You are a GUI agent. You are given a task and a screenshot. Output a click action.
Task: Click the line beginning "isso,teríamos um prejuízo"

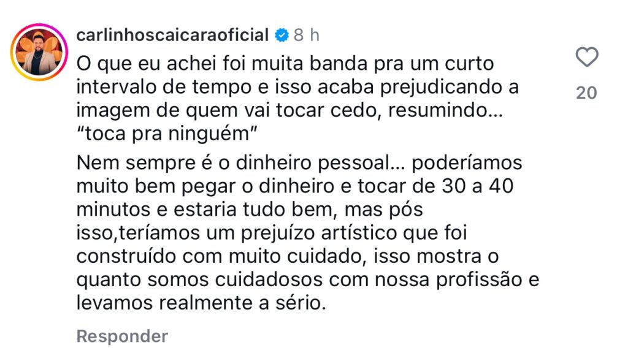[x=272, y=233]
